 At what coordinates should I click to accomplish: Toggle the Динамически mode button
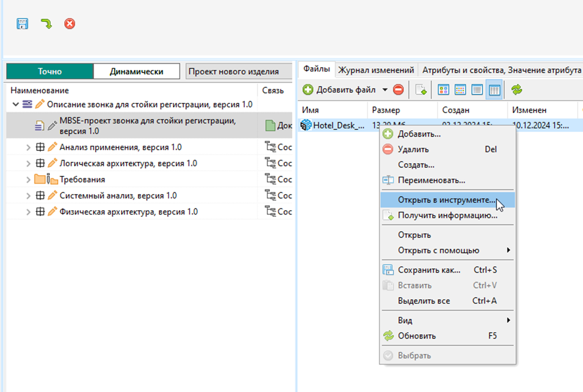click(x=136, y=71)
